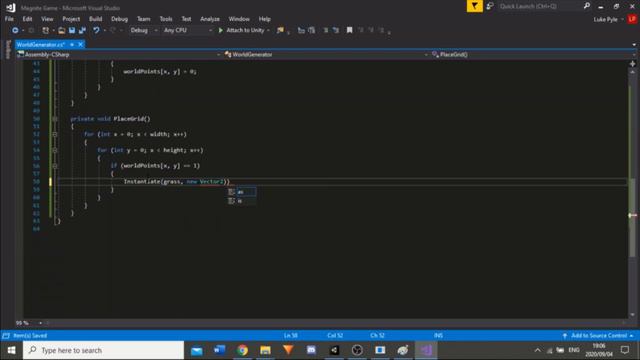The width and height of the screenshot is (640, 360).
Task: Open the Team menu
Action: point(143,19)
